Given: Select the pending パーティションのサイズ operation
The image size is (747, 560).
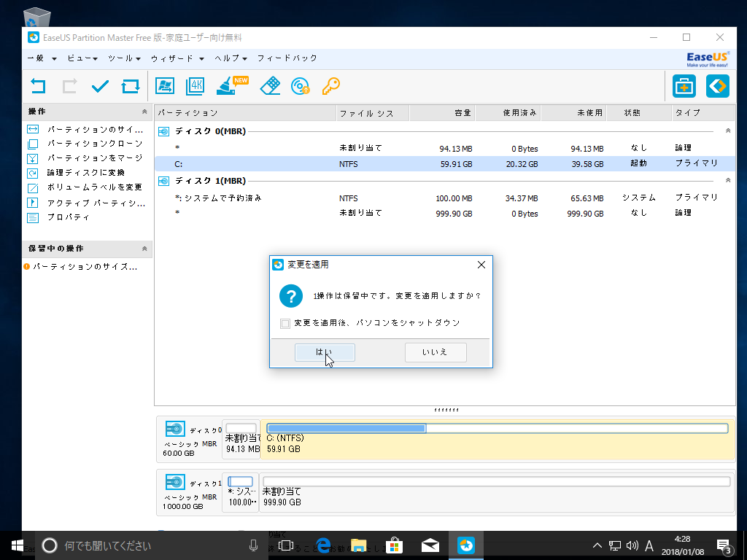Looking at the screenshot, I should click(x=85, y=267).
